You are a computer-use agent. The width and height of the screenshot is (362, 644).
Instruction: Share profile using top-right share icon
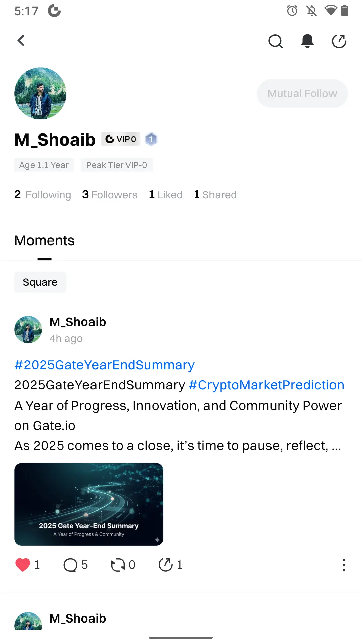339,41
